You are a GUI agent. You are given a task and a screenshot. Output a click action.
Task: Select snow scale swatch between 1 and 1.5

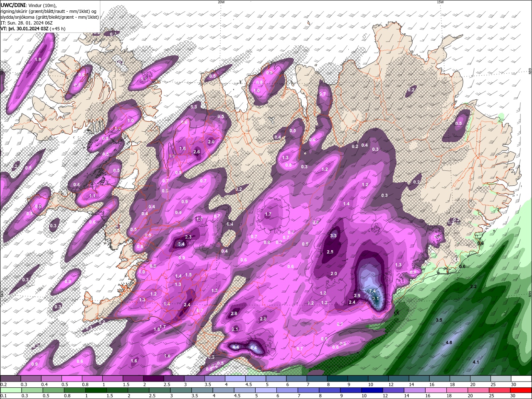point(112,379)
